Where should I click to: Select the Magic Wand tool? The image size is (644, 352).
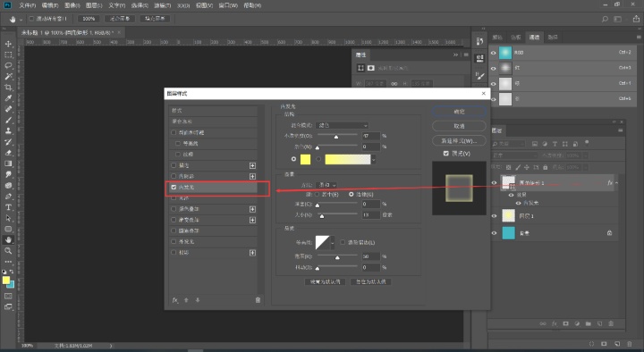coord(8,76)
